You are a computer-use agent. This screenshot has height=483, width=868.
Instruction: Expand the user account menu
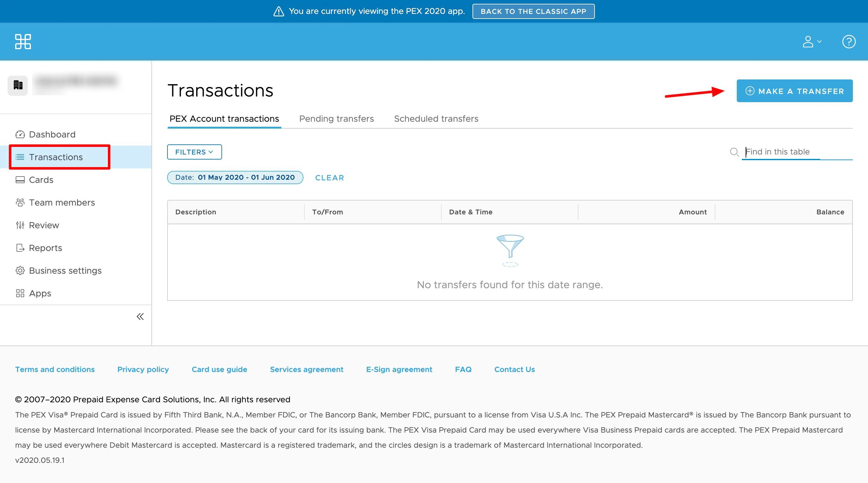tap(812, 42)
